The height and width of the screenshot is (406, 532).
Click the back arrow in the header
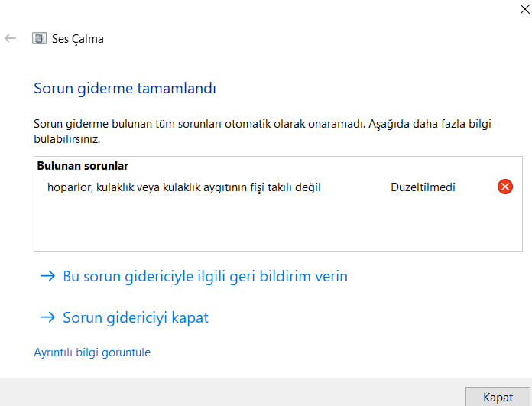click(11, 38)
